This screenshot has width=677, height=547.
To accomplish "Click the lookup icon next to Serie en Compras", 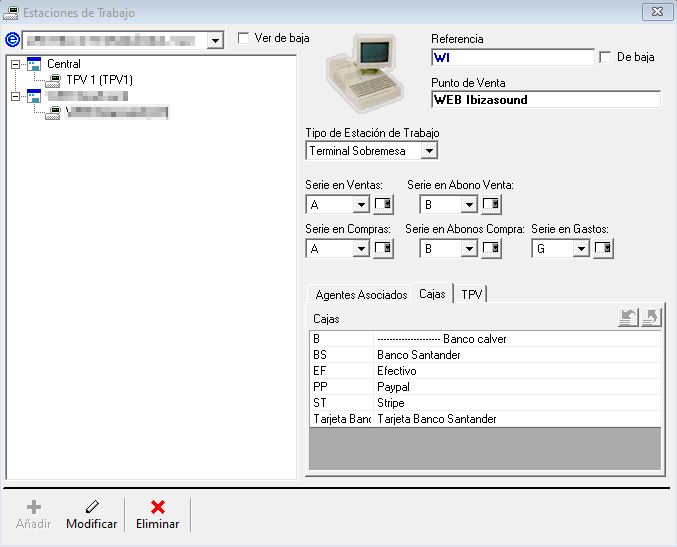I will click(383, 248).
